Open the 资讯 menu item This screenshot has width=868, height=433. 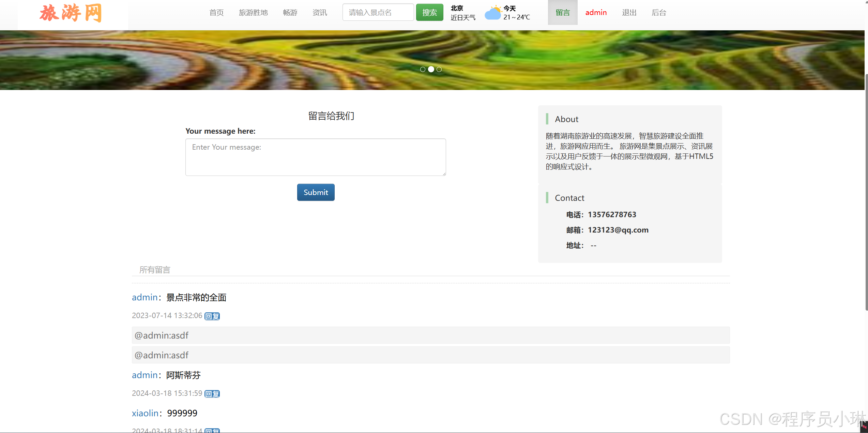pyautogui.click(x=319, y=12)
